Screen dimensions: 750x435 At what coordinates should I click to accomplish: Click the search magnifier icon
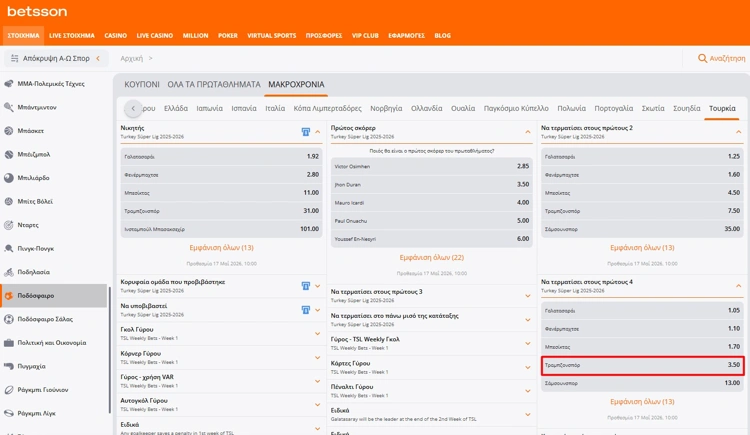pos(702,58)
